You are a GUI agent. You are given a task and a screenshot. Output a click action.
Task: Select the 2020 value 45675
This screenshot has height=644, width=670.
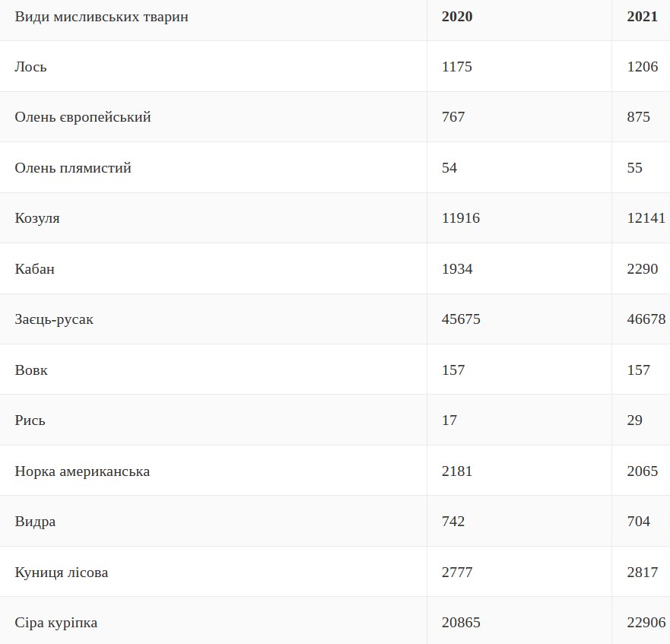tap(460, 319)
